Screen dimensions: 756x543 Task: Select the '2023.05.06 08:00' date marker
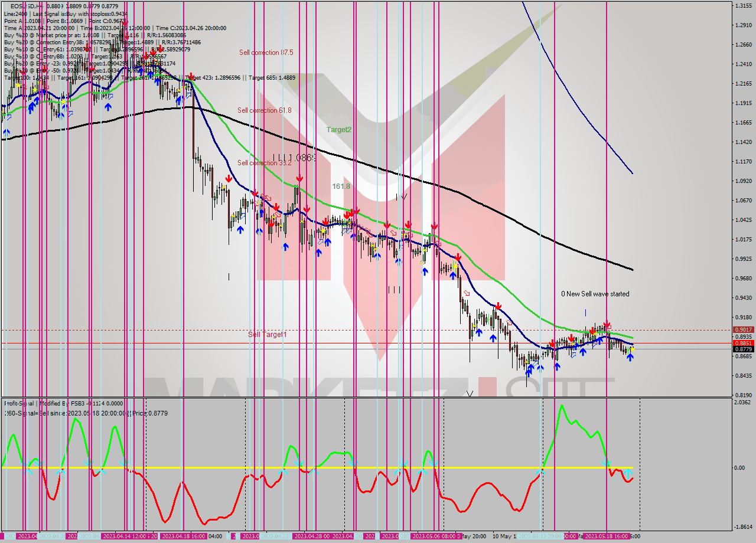tap(434, 536)
